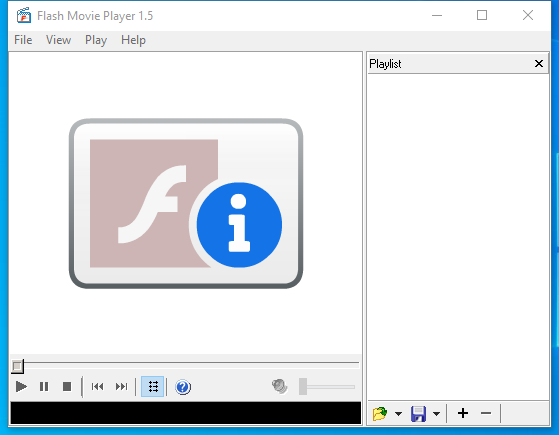Expand the open playlist dropdown arrow

click(x=398, y=414)
